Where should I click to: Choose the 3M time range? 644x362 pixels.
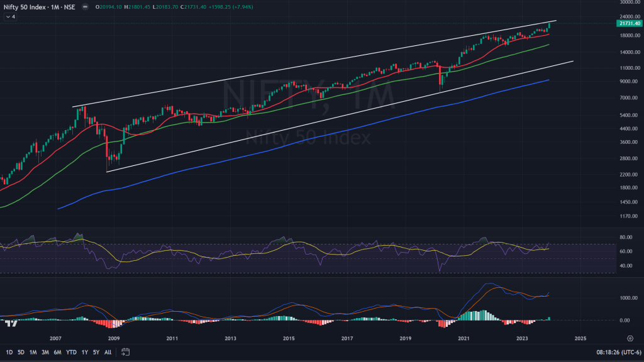46,353
